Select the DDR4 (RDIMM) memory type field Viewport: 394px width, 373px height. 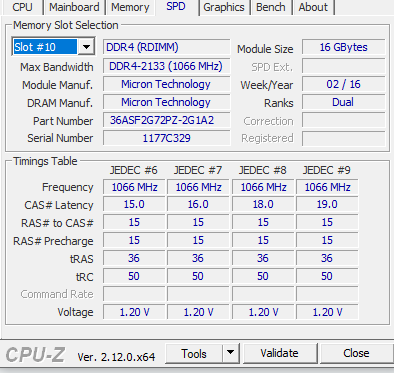coord(167,47)
